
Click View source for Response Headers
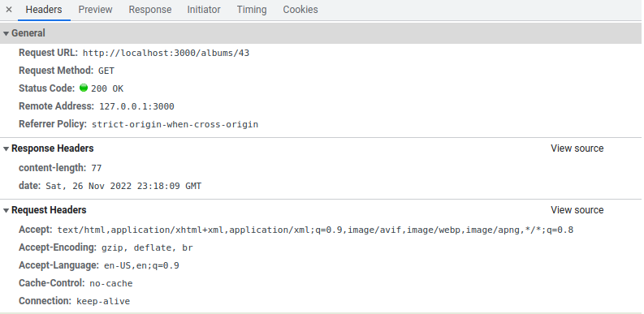pyautogui.click(x=577, y=148)
